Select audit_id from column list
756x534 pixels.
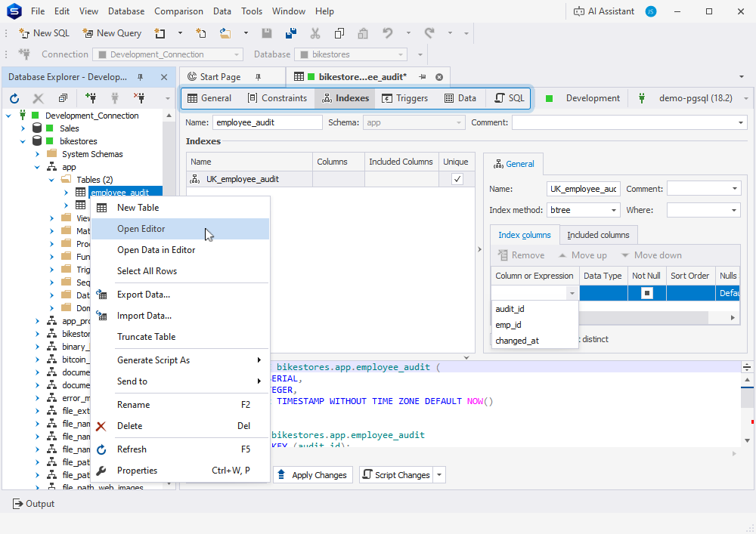pos(534,309)
